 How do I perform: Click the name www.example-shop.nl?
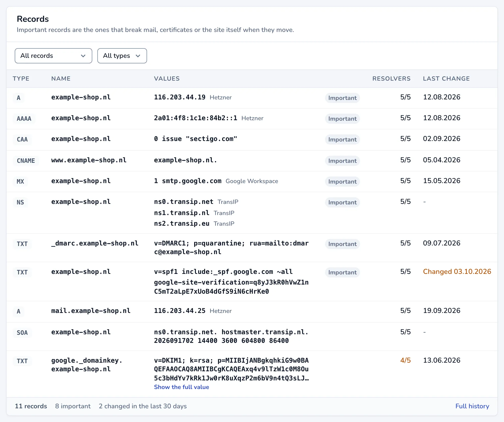89,160
